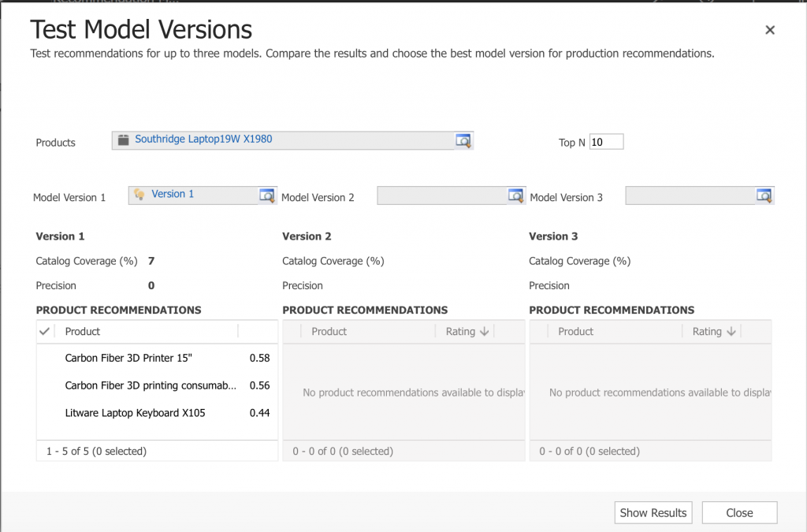This screenshot has height=532, width=807.
Task: Click the Products lookup search icon
Action: coord(463,140)
